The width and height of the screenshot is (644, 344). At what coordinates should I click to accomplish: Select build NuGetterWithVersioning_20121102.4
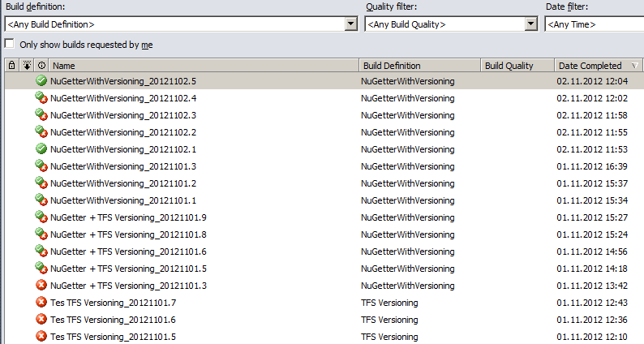[122, 98]
